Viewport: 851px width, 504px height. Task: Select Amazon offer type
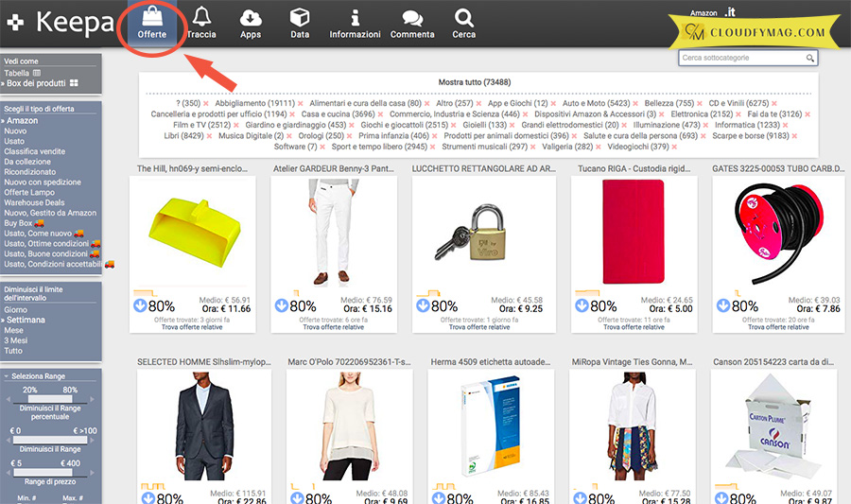[22, 120]
